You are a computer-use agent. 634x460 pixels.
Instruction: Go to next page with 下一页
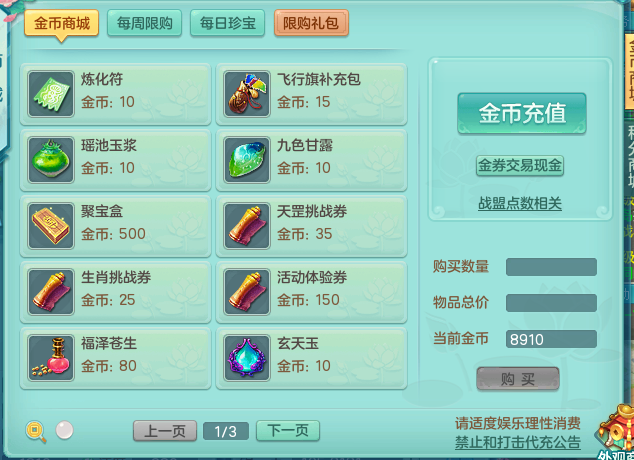pos(288,431)
